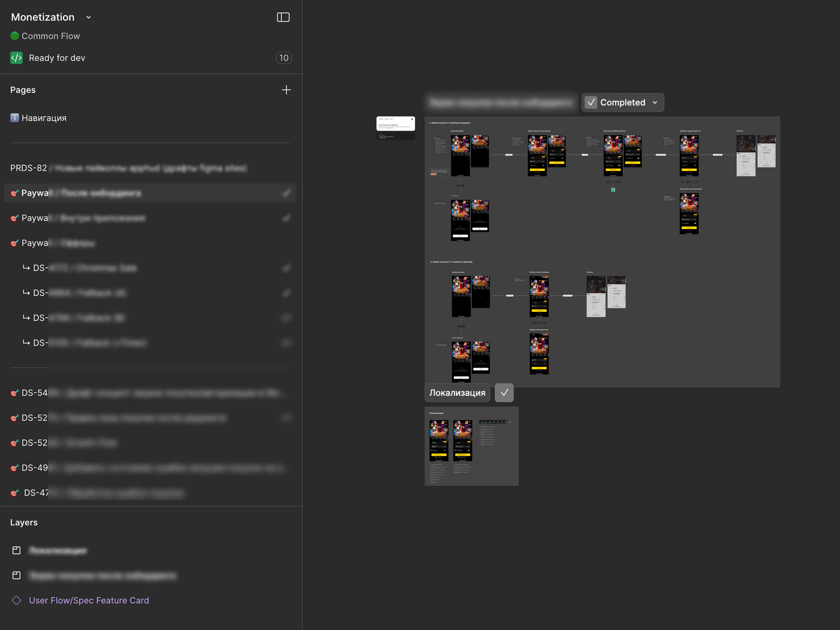
Task: Add a new page with plus icon
Action: [286, 90]
